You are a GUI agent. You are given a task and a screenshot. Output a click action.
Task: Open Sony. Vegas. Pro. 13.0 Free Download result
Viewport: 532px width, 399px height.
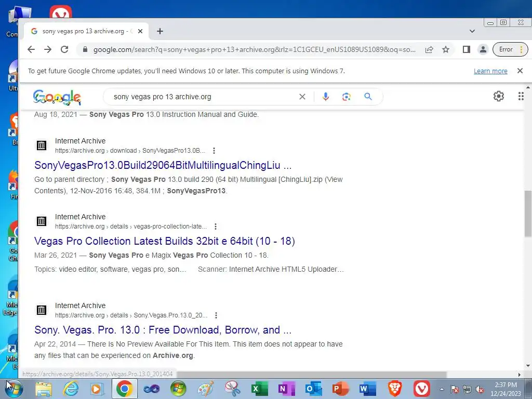coord(163,330)
